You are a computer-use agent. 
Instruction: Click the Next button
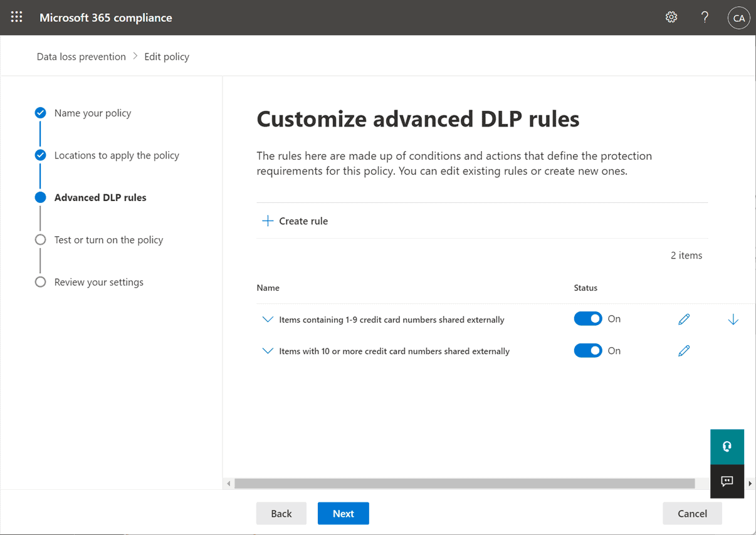(343, 513)
